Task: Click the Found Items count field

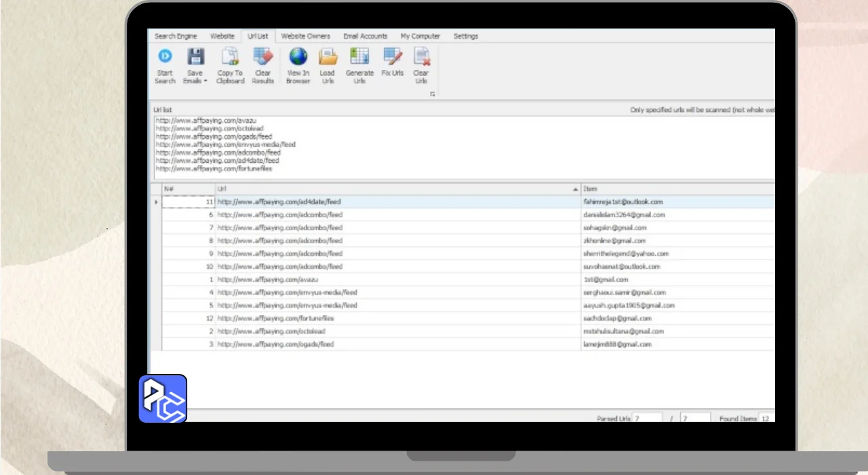Action: (766, 418)
